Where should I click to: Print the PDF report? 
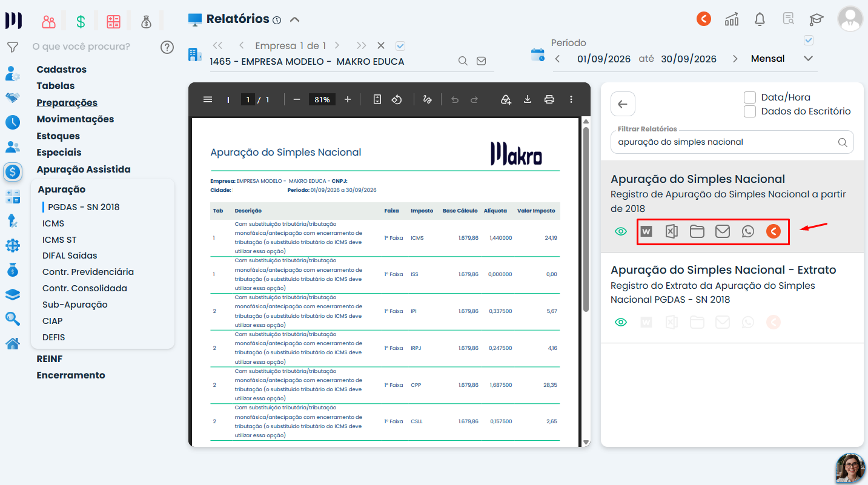point(549,99)
